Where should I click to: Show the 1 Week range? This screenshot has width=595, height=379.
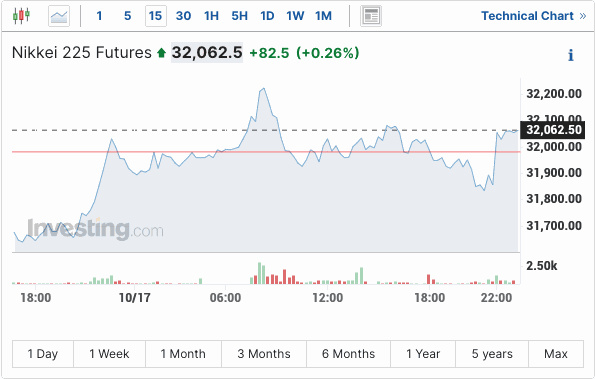109,354
